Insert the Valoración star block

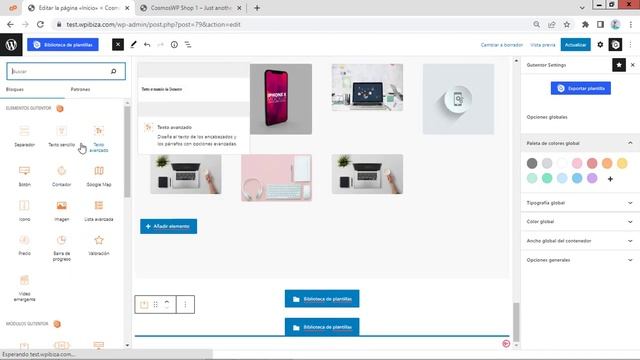[99, 245]
